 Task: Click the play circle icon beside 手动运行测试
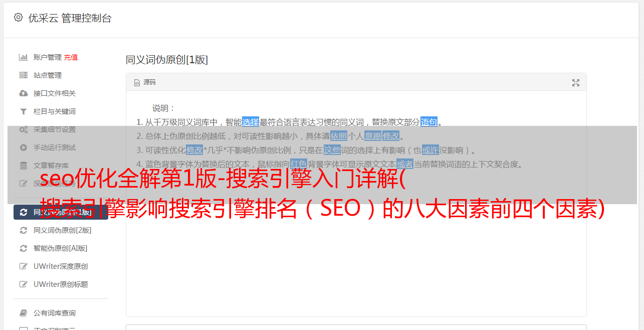pyautogui.click(x=24, y=147)
